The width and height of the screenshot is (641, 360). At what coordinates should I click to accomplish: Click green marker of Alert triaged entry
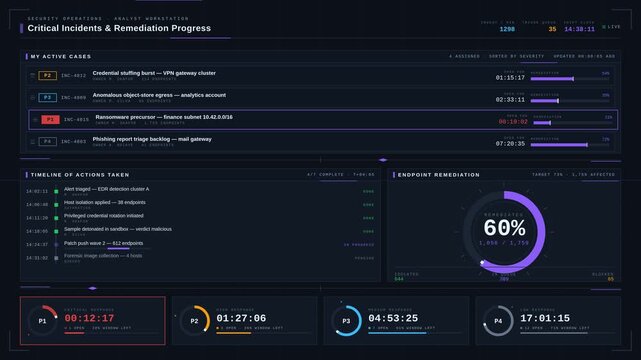click(x=56, y=191)
